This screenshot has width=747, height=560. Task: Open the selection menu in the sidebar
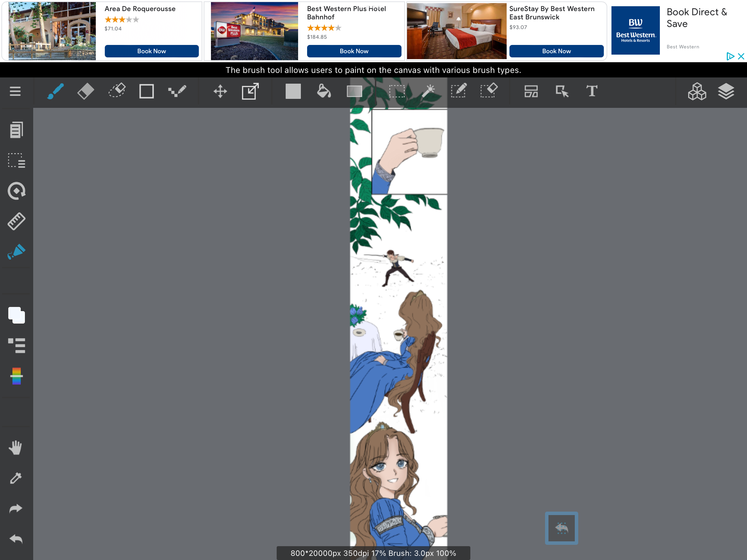point(16,160)
